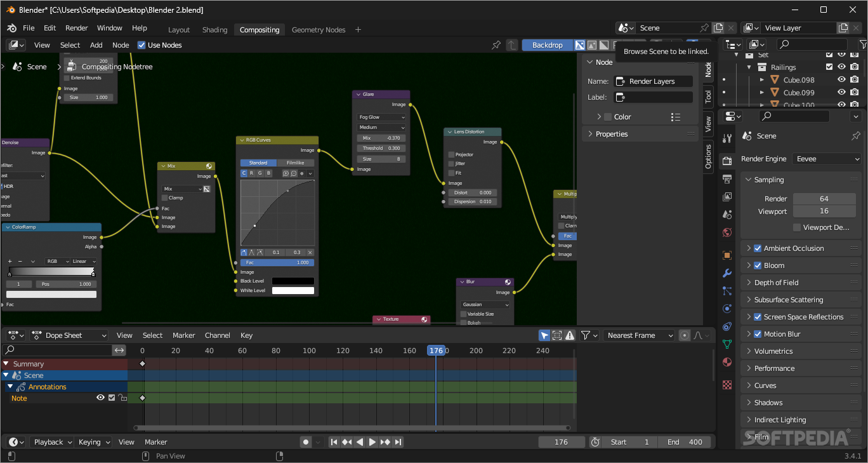Click the Dope Sheet select tool arrow icon
The height and width of the screenshot is (463, 868).
544,335
